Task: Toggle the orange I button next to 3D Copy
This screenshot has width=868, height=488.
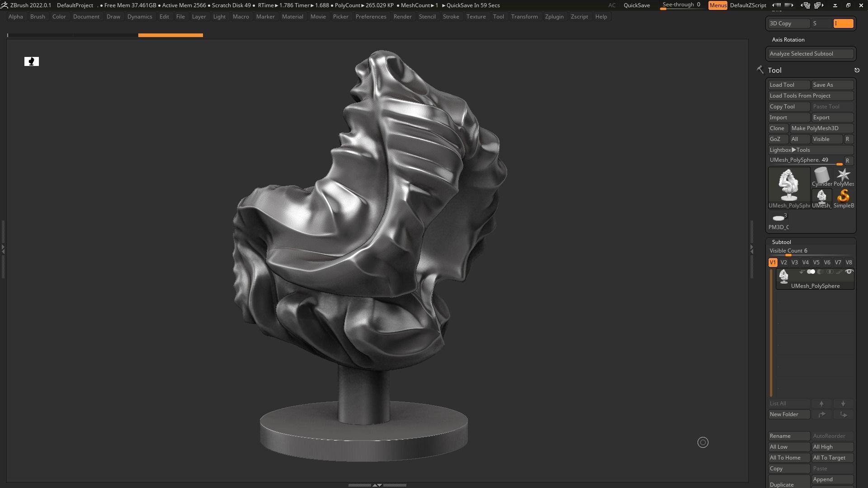Action: coord(843,23)
